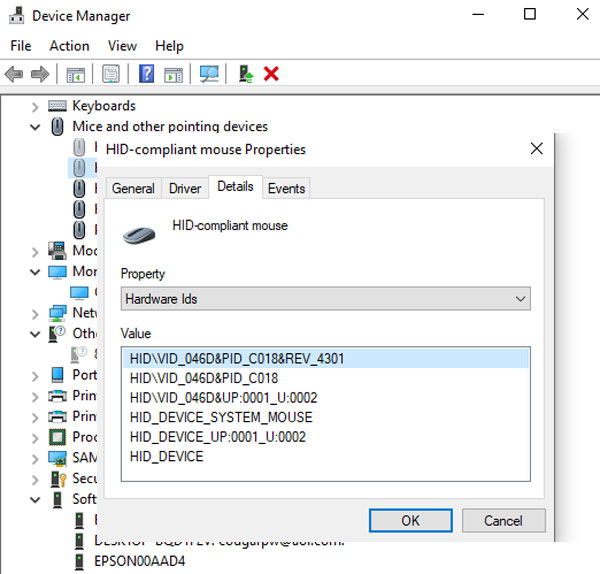The width and height of the screenshot is (600, 574).
Task: Click the Update device driver icon
Action: click(246, 73)
